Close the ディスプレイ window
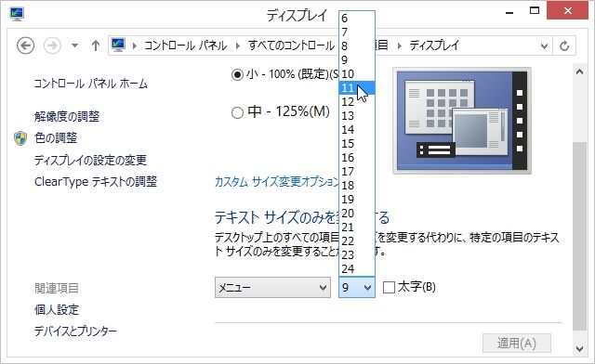This screenshot has height=364, width=595. pyautogui.click(x=568, y=10)
